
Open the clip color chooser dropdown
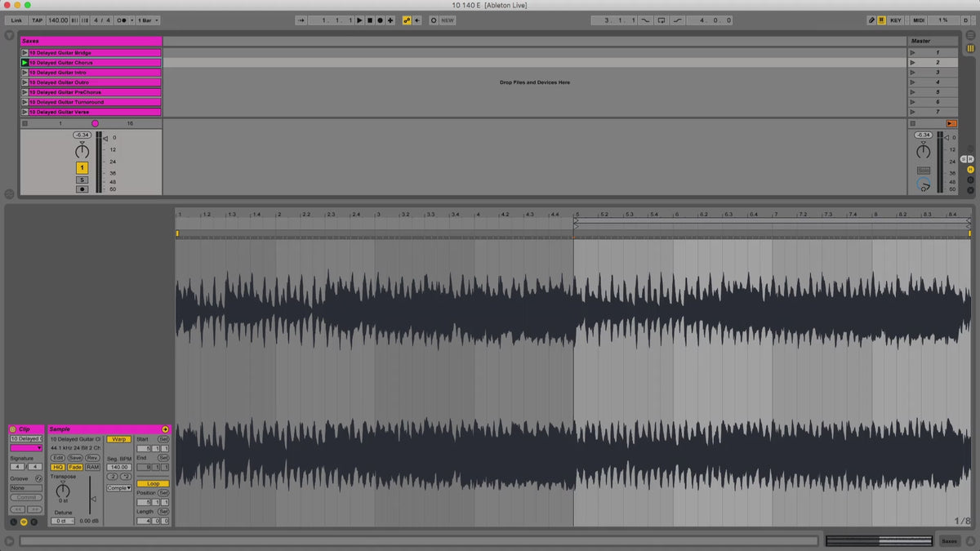click(26, 447)
